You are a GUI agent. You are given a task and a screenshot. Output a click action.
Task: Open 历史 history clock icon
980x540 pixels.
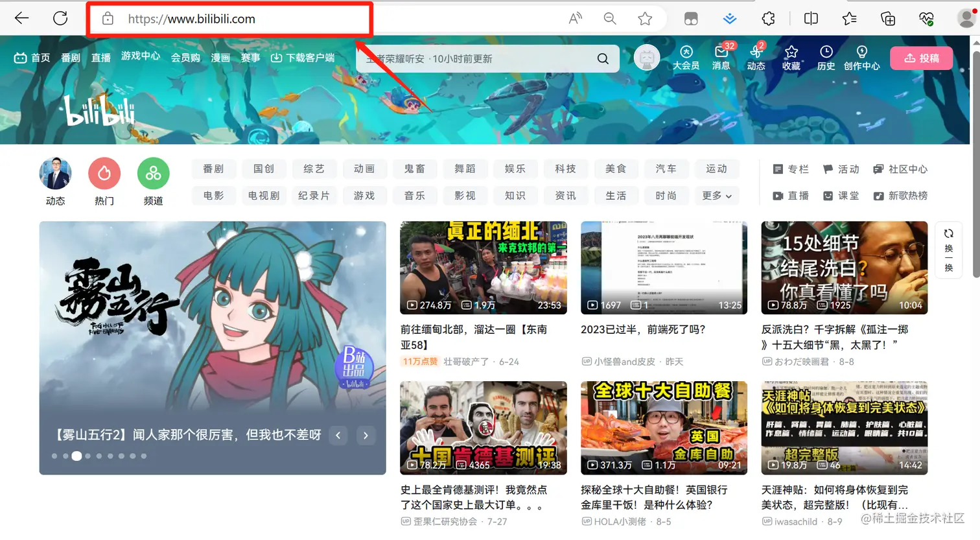(826, 58)
